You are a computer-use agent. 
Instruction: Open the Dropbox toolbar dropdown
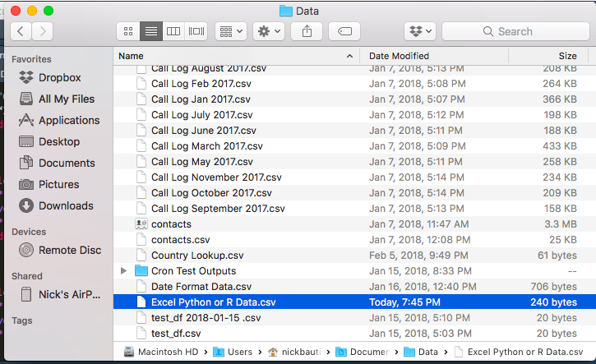419,31
